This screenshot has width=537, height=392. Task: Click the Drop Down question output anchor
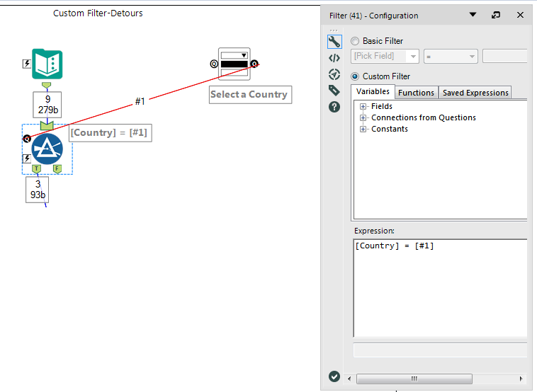254,64
